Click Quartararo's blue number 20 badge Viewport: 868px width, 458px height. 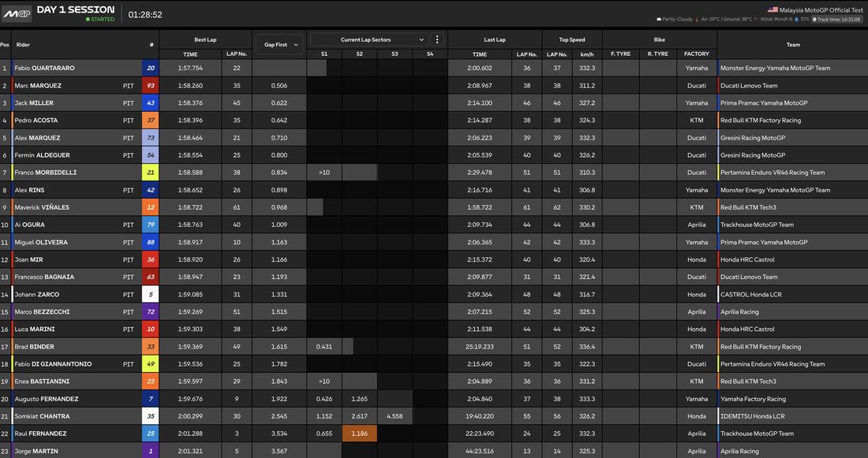[x=151, y=68]
